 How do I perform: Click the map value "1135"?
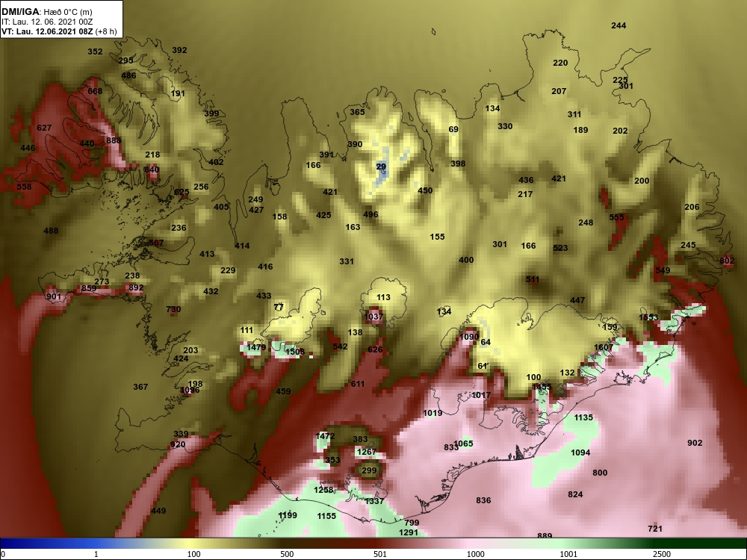pyautogui.click(x=583, y=417)
